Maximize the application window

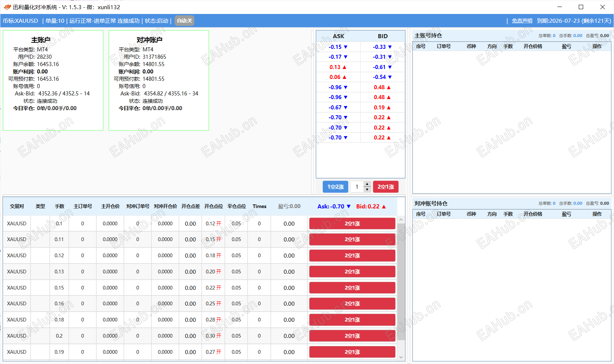(581, 7)
